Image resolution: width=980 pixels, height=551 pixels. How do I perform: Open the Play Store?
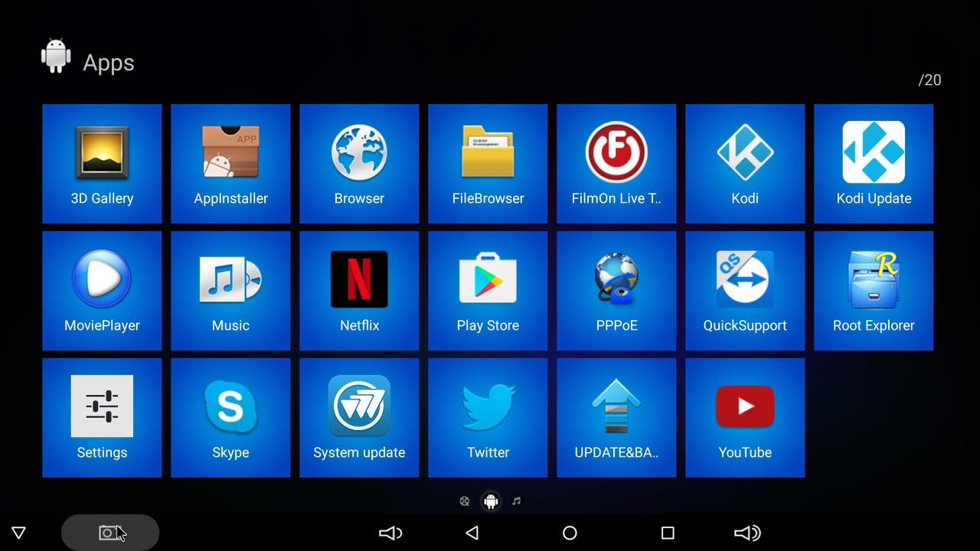tap(488, 291)
